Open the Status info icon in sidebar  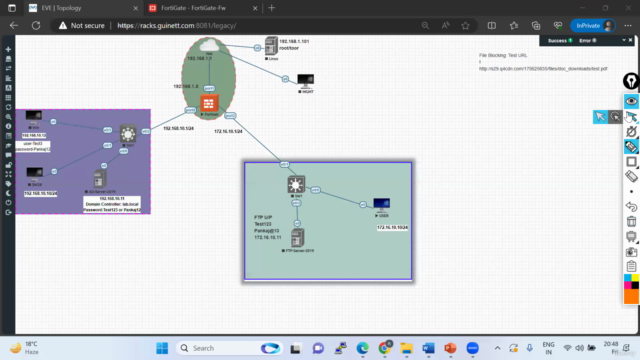click(8, 127)
